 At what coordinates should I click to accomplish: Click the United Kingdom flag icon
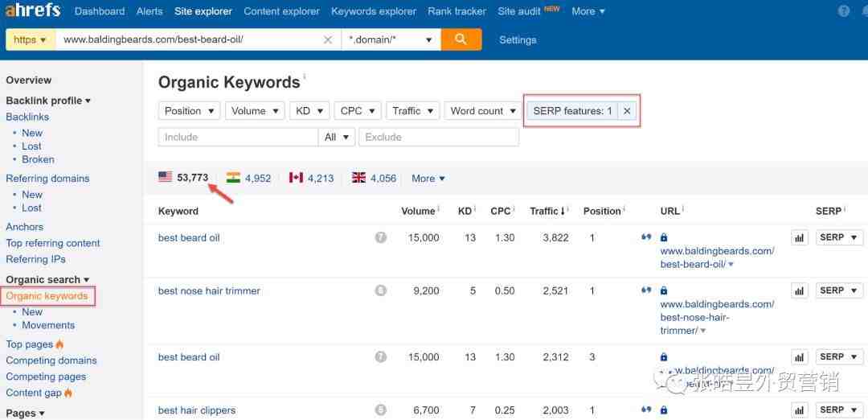click(x=358, y=178)
